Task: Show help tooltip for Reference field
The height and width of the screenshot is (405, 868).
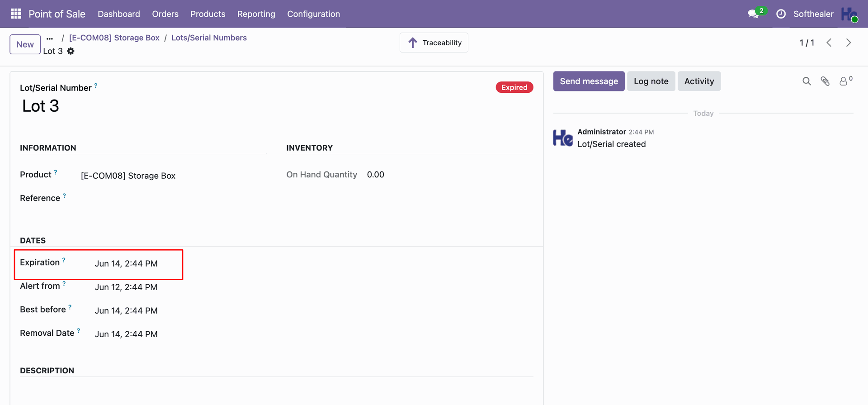Action: coord(64,195)
